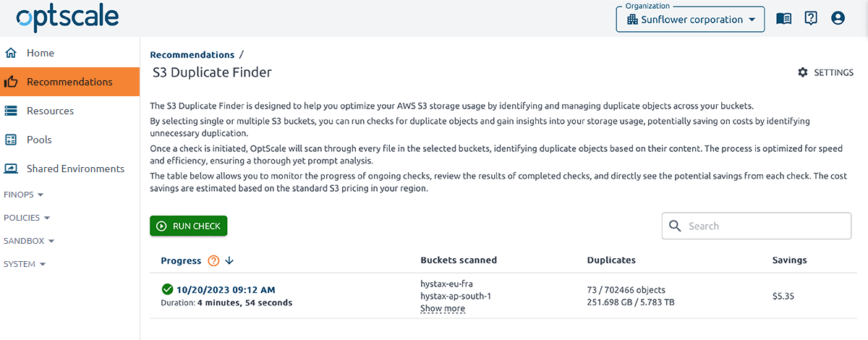Click the Home house icon in sidebar

coord(11,53)
